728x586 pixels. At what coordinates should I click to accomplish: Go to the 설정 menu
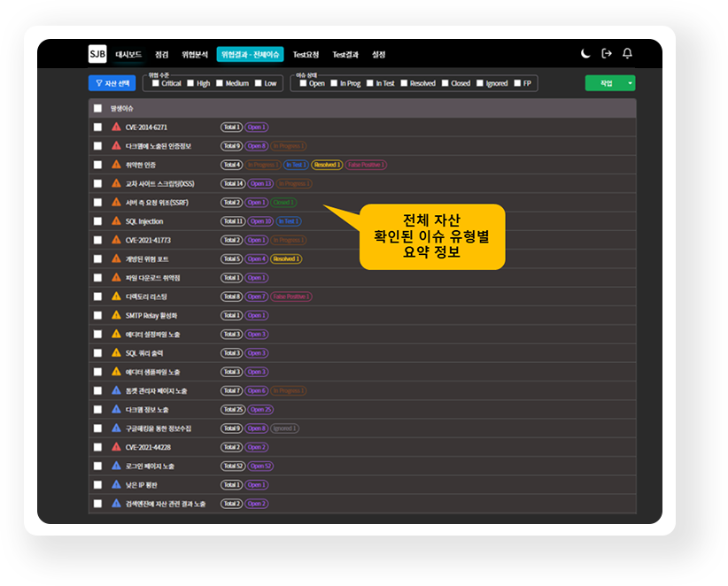pos(379,54)
